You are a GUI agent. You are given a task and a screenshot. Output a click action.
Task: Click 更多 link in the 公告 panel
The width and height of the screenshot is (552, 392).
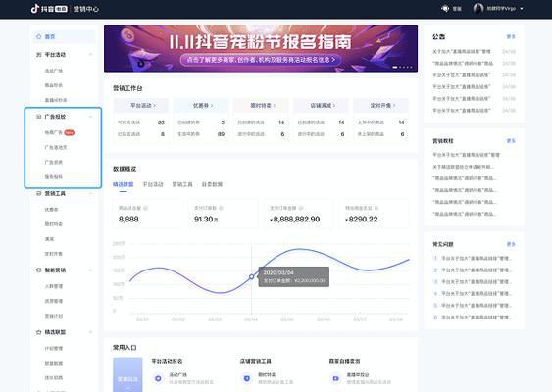(x=511, y=36)
